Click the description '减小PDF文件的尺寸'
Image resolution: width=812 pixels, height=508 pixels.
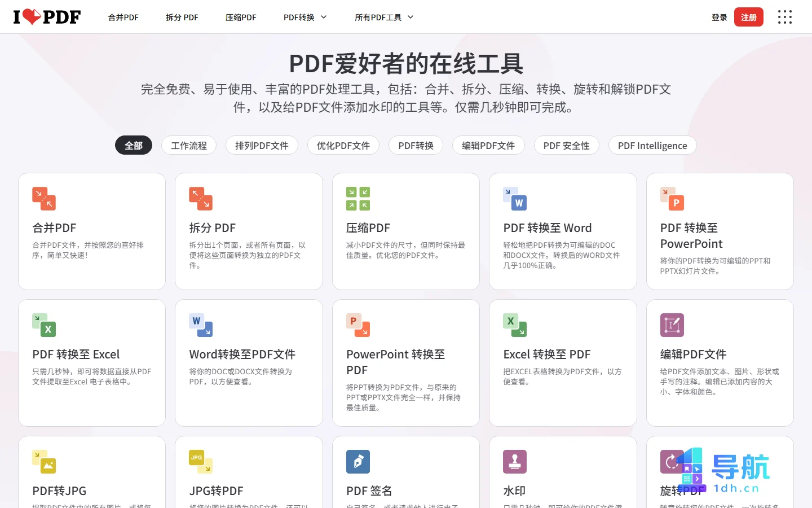406,250
